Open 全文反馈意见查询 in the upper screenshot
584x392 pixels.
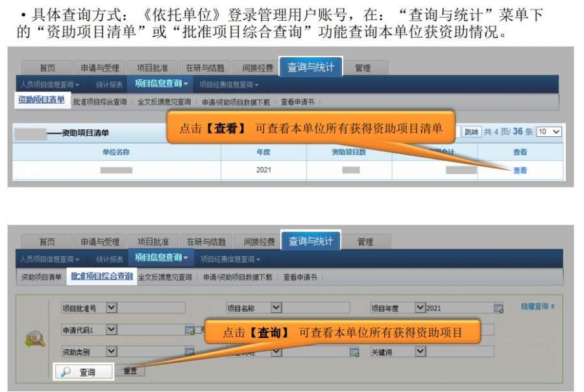point(164,102)
